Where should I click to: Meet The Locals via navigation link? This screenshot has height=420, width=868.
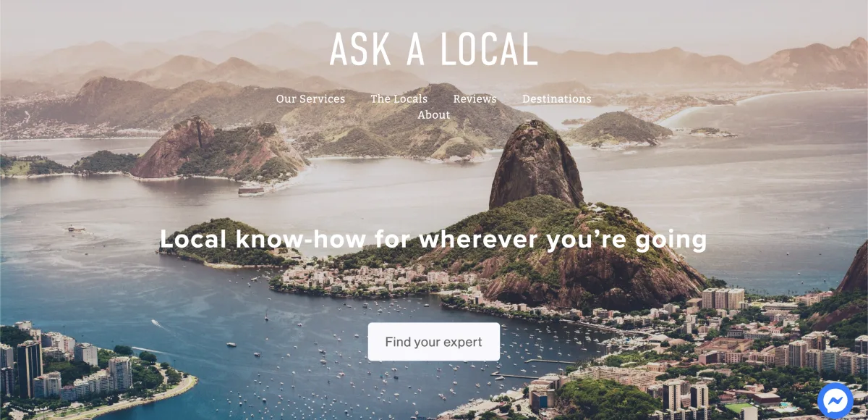pyautogui.click(x=399, y=98)
